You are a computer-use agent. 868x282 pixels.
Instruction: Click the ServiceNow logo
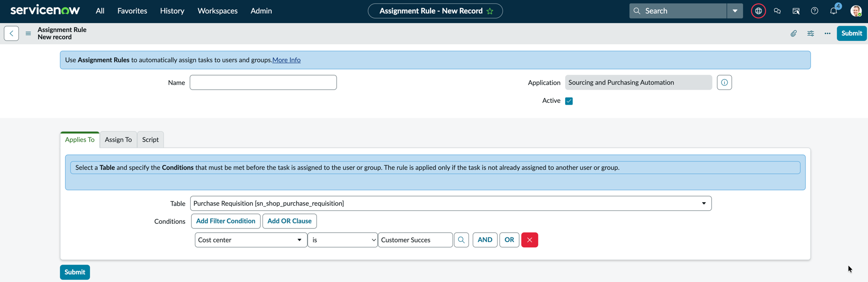pos(45,10)
